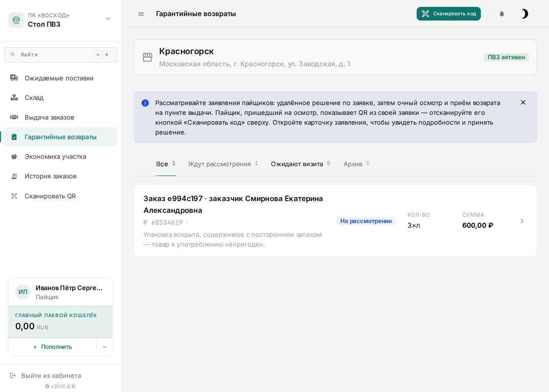Dismiss the info banner with X
549x392 pixels.
[x=523, y=102]
